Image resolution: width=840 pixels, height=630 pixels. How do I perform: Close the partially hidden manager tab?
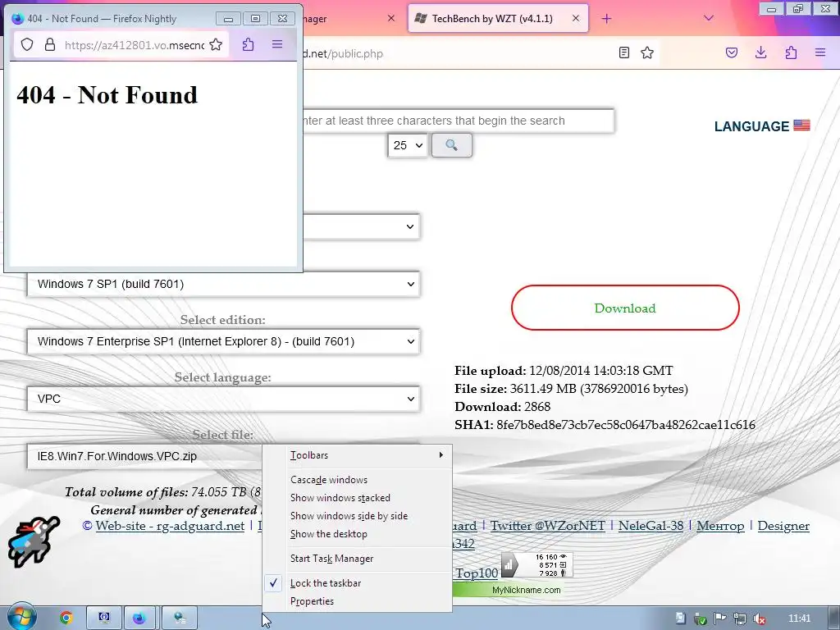[391, 18]
